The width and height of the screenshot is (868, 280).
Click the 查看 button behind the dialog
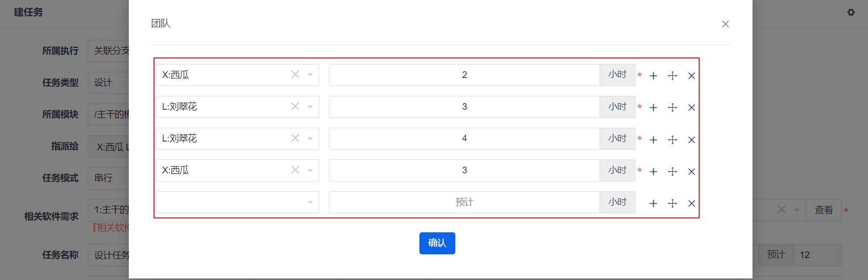pyautogui.click(x=824, y=210)
